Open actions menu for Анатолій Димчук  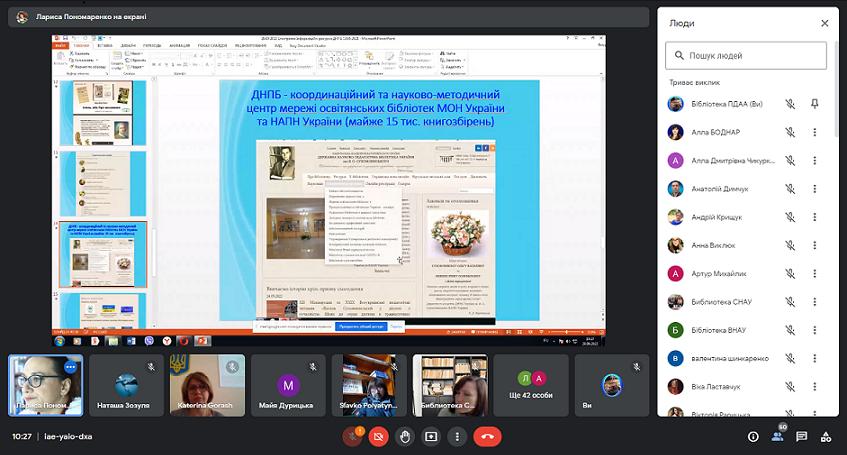pyautogui.click(x=815, y=189)
